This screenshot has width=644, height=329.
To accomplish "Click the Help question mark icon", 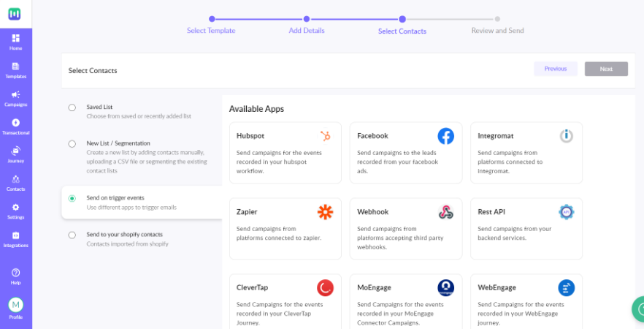I will [x=15, y=273].
